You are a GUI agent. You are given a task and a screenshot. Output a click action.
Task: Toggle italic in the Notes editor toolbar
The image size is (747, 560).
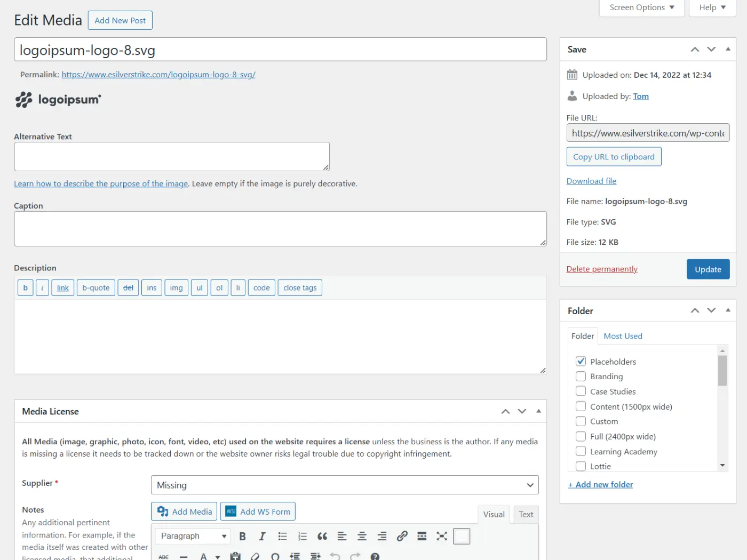(x=262, y=536)
